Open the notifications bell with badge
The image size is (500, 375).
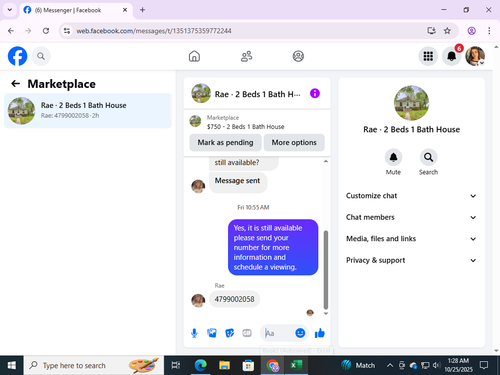[452, 56]
